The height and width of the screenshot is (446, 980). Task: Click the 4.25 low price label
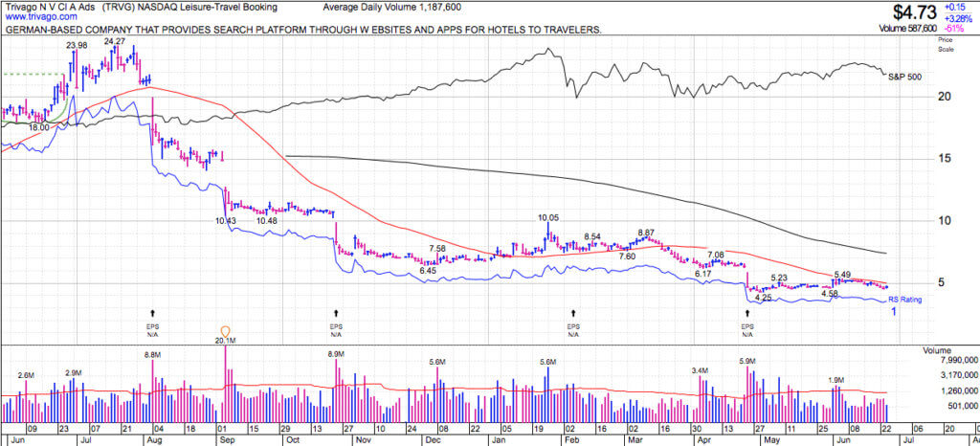pyautogui.click(x=764, y=298)
